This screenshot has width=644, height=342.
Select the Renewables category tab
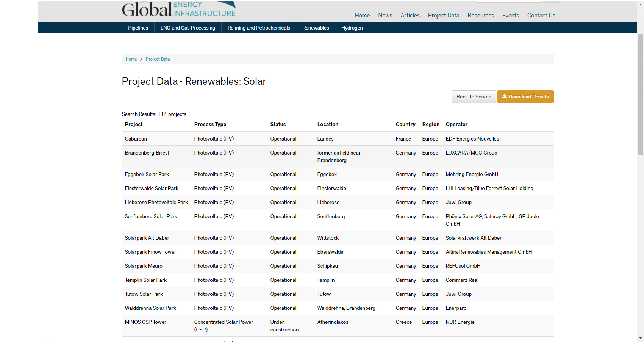coord(316,28)
